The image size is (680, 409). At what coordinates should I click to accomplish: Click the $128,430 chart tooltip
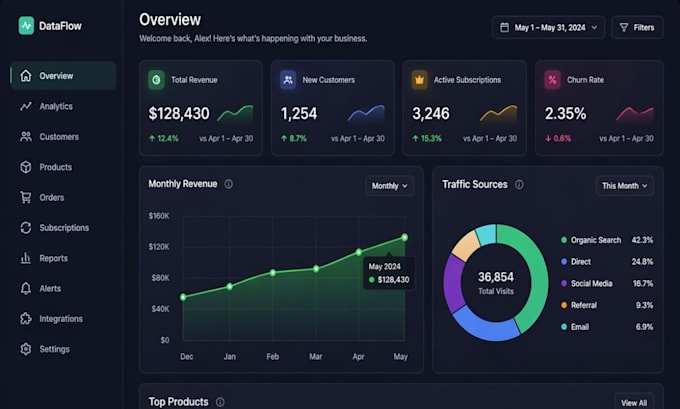389,273
